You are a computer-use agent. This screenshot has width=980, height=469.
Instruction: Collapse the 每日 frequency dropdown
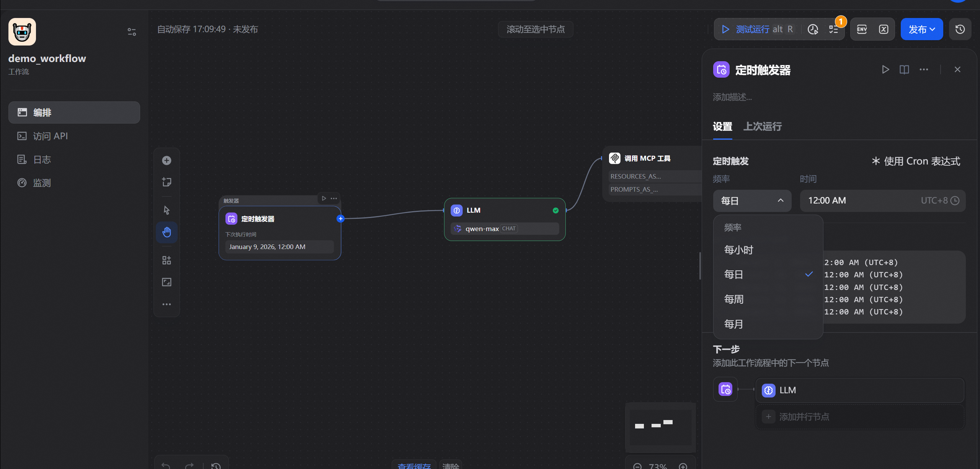click(752, 201)
